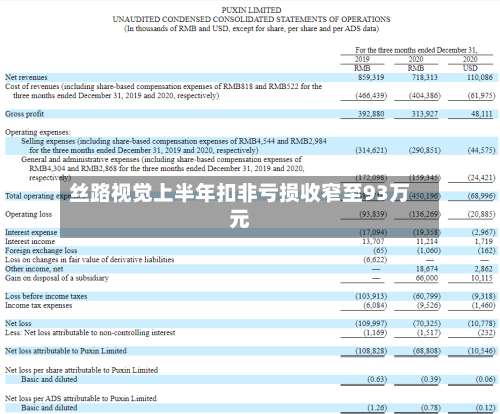Click the Interest income row label

click(30, 241)
